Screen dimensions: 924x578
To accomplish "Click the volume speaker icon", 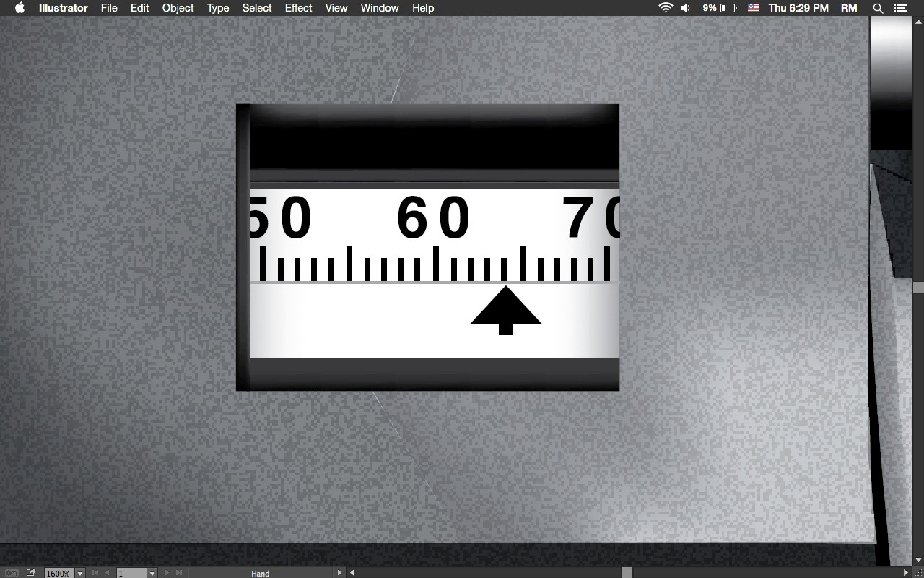I will [x=685, y=8].
